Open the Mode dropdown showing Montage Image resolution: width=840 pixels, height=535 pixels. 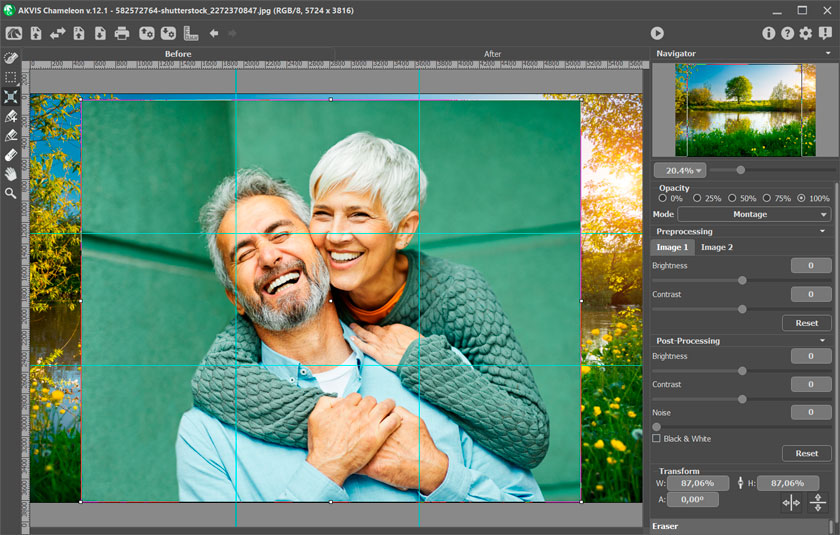pos(754,214)
